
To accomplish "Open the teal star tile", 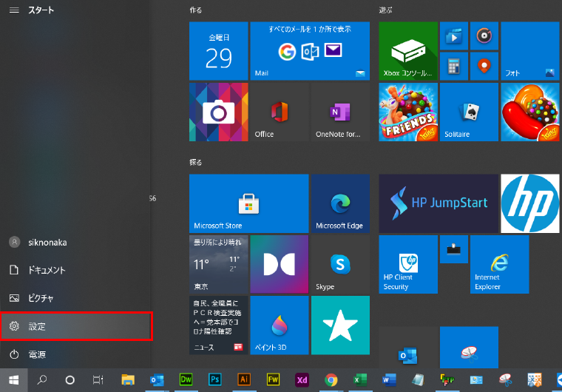I will click(x=340, y=325).
